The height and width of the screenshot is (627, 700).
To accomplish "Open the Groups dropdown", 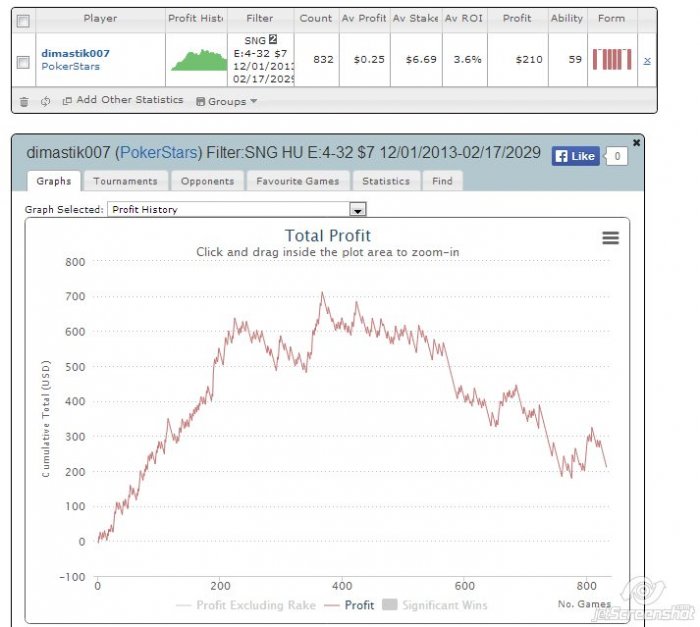I will [227, 101].
